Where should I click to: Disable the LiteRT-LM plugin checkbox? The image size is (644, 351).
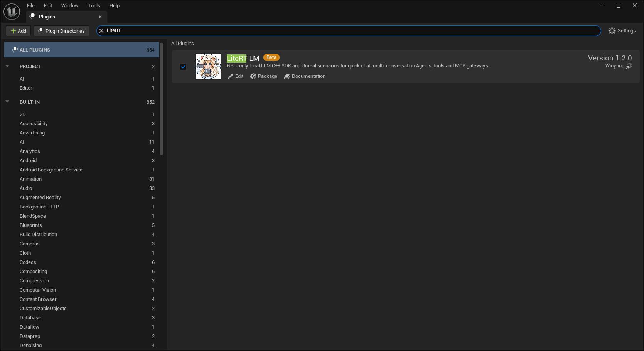183,67
